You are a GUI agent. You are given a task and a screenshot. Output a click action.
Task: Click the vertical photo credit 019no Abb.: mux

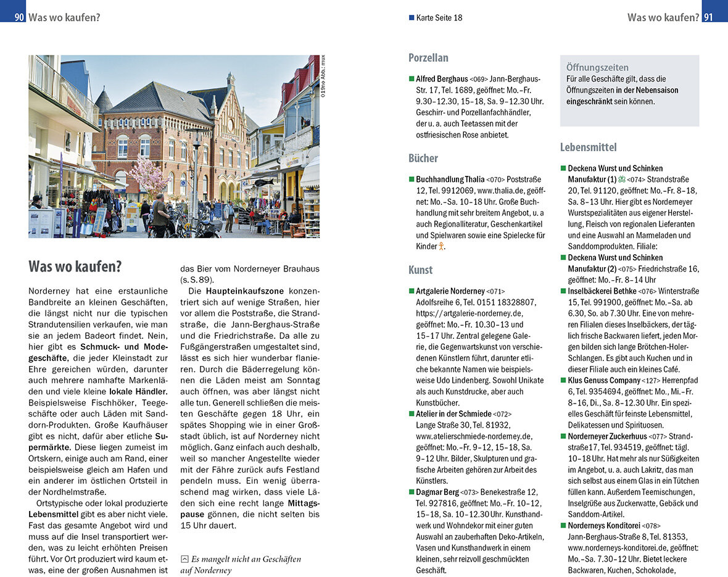(x=323, y=76)
